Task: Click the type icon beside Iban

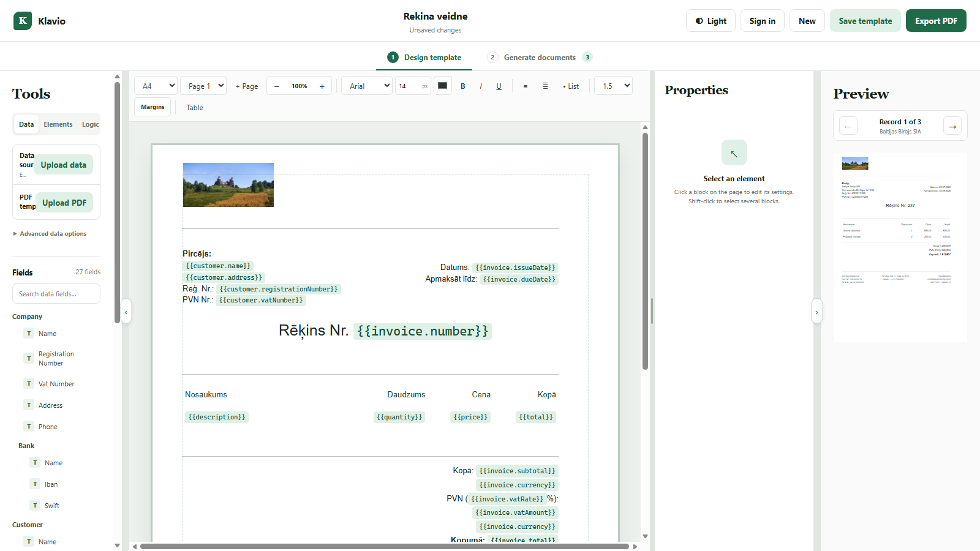Action: 35,484
